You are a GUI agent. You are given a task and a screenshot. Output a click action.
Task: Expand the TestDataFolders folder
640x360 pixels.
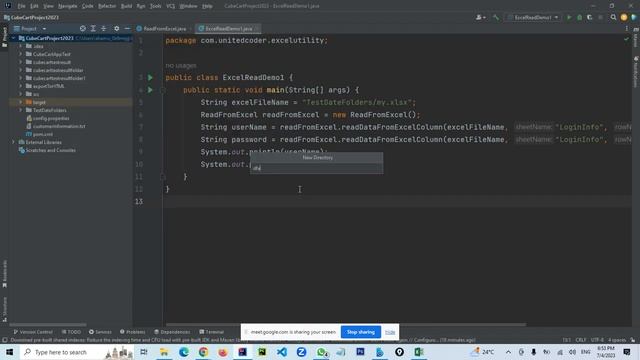point(20,110)
